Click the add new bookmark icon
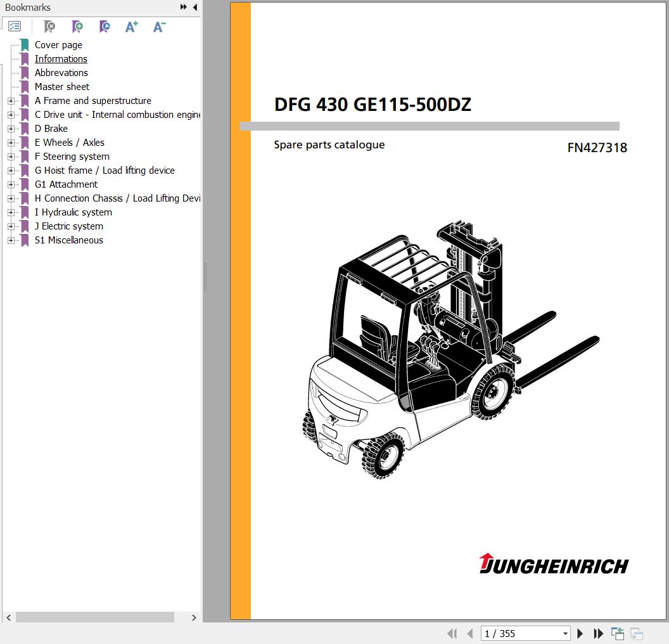669x644 pixels. 77,27
